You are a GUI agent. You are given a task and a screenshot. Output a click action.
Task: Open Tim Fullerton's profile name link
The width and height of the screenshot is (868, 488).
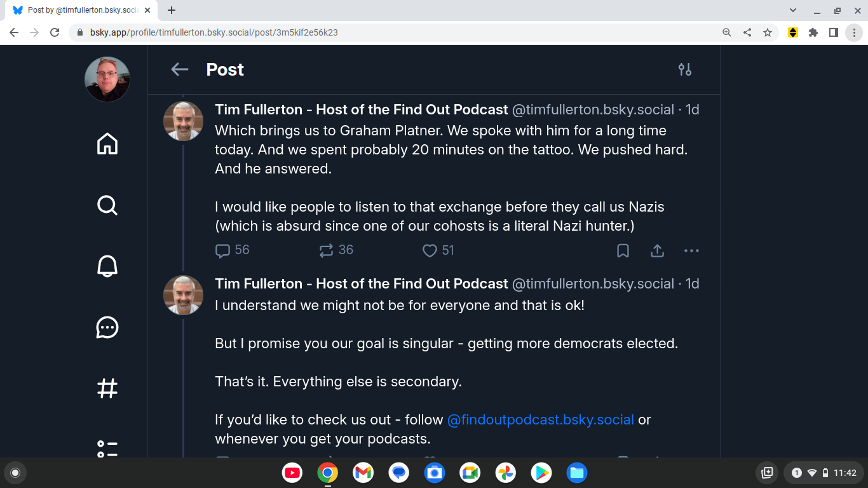[x=361, y=109]
